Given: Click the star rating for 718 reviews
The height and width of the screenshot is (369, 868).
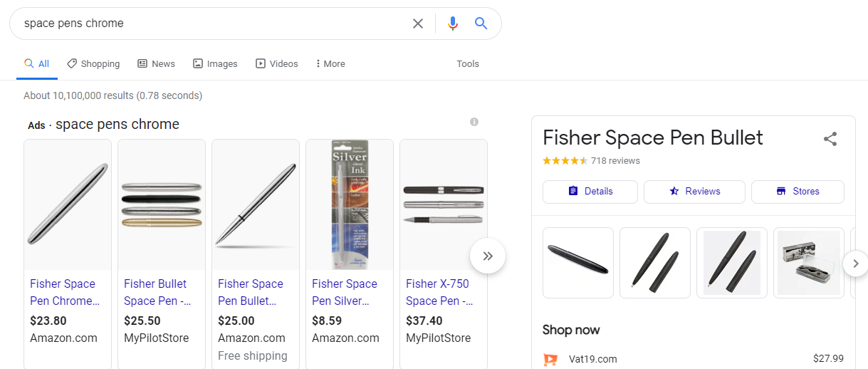Looking at the screenshot, I should pos(565,160).
